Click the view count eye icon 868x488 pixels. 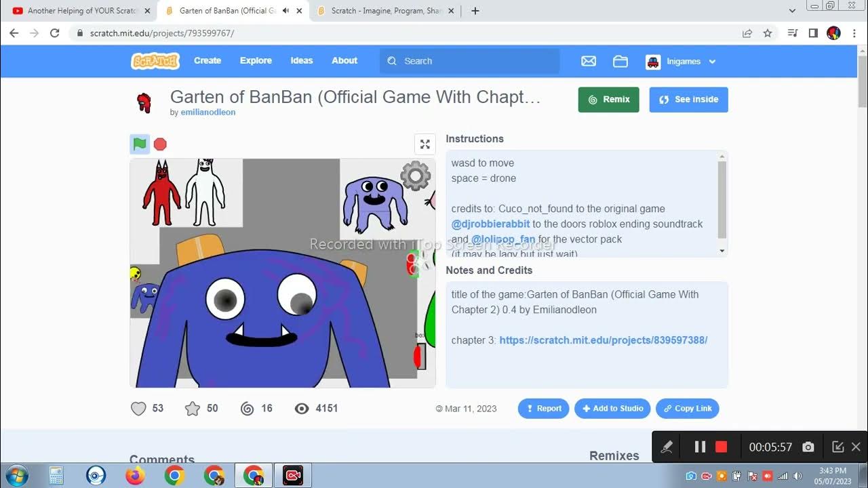(x=302, y=408)
